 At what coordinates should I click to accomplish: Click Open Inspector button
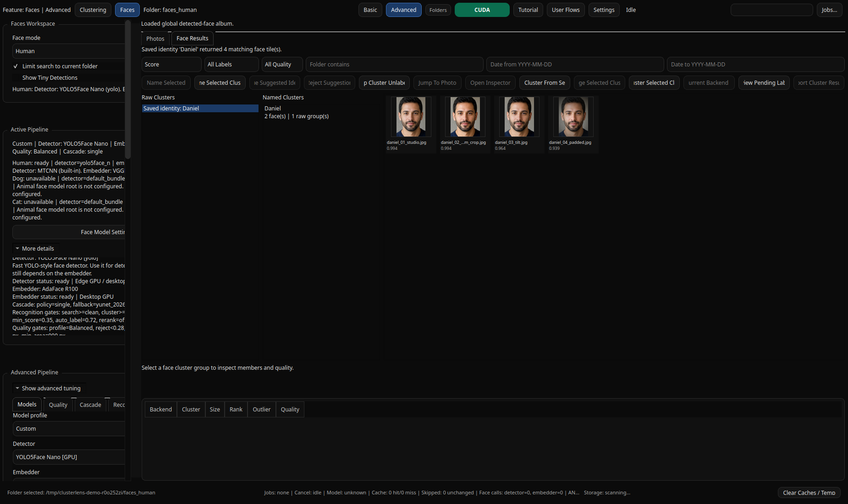click(490, 82)
